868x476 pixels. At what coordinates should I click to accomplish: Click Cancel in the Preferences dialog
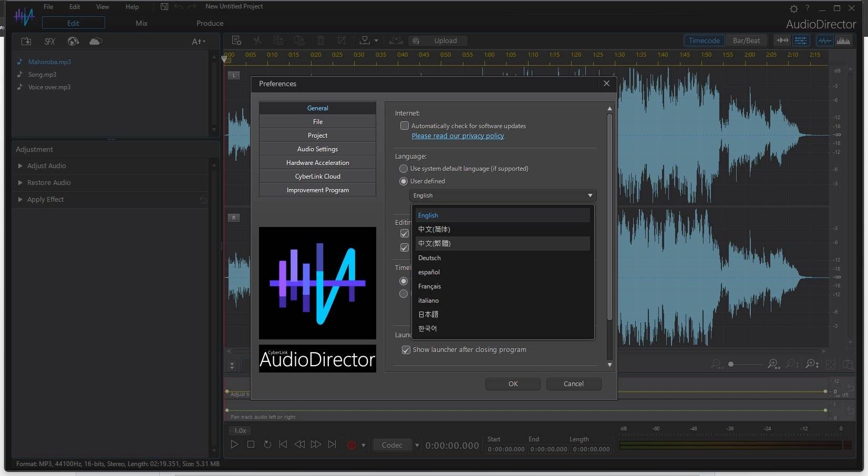574,384
